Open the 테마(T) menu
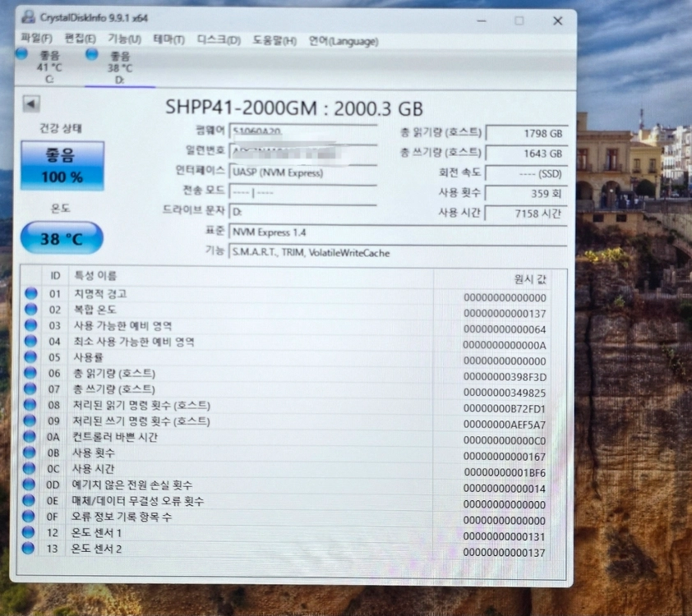Viewport: 692px width, 616px height. point(168,39)
